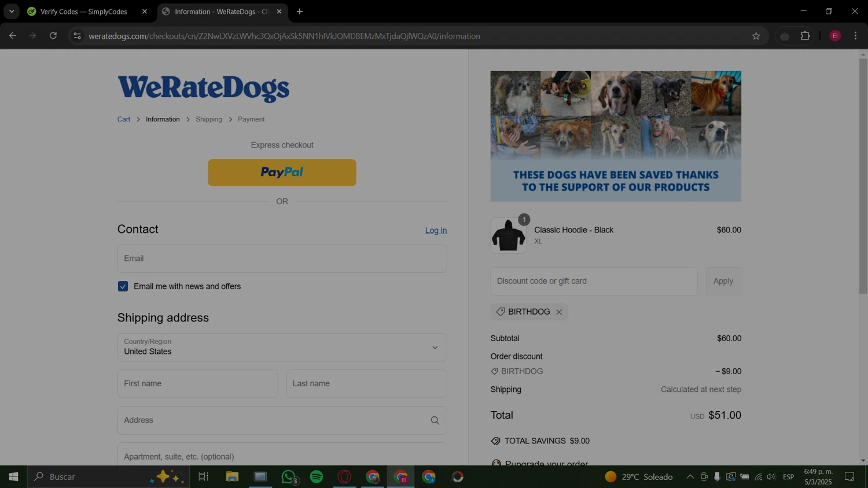Click the WeRateDogs logo

204,88
